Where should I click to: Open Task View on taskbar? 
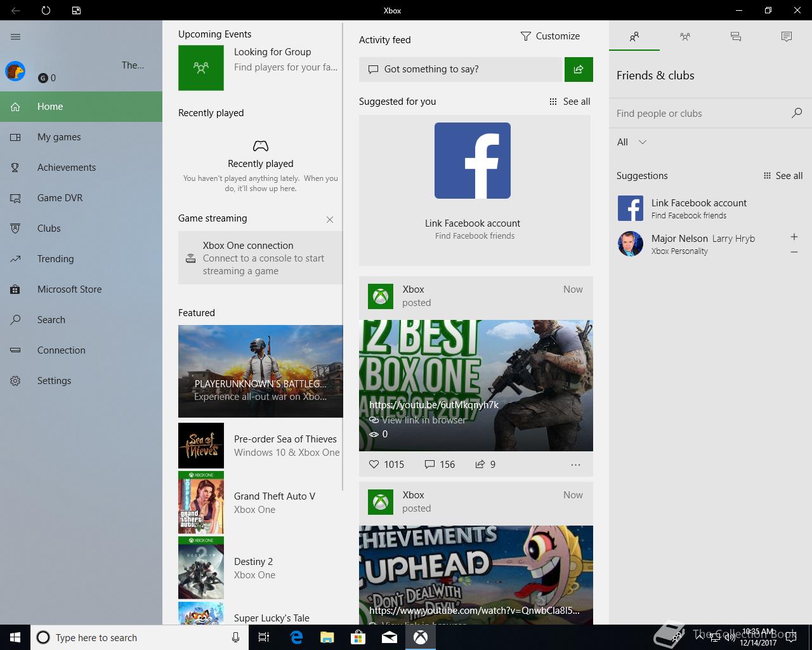tap(263, 637)
